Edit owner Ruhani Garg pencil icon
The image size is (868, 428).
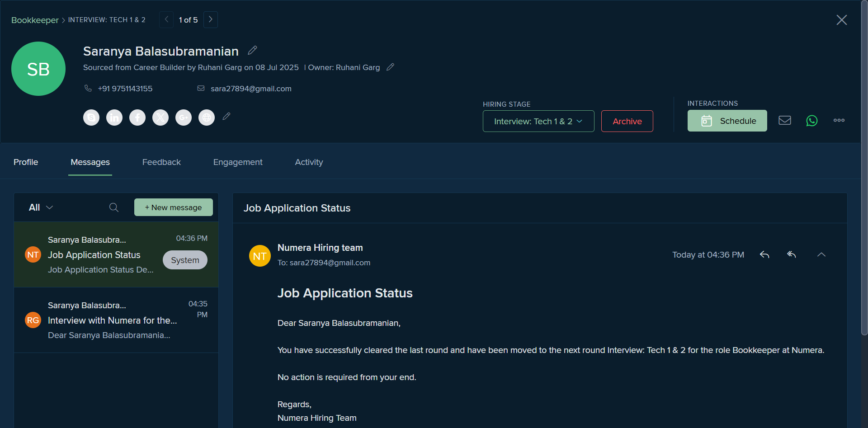391,67
